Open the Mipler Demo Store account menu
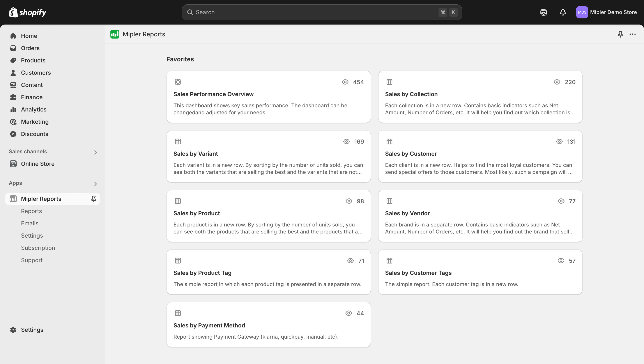Screen dimensions: 644x364 click(607, 12)
